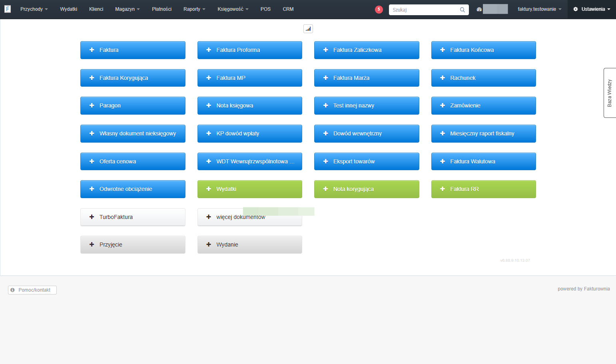Expand the Magazyn dropdown menu
The width and height of the screenshot is (616, 364).
(x=128, y=9)
